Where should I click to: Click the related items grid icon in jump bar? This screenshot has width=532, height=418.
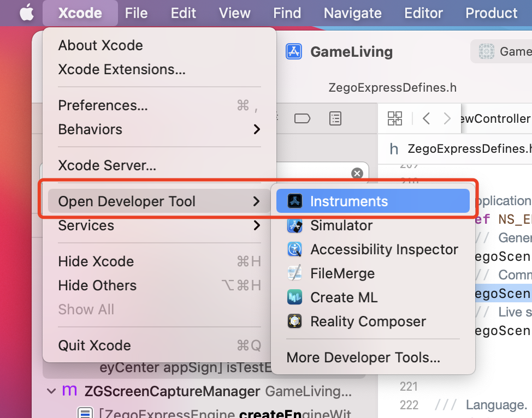click(x=395, y=118)
